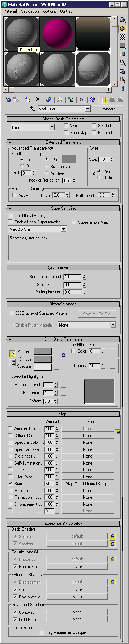Check Use Global Settings for supersampling

click(11, 215)
